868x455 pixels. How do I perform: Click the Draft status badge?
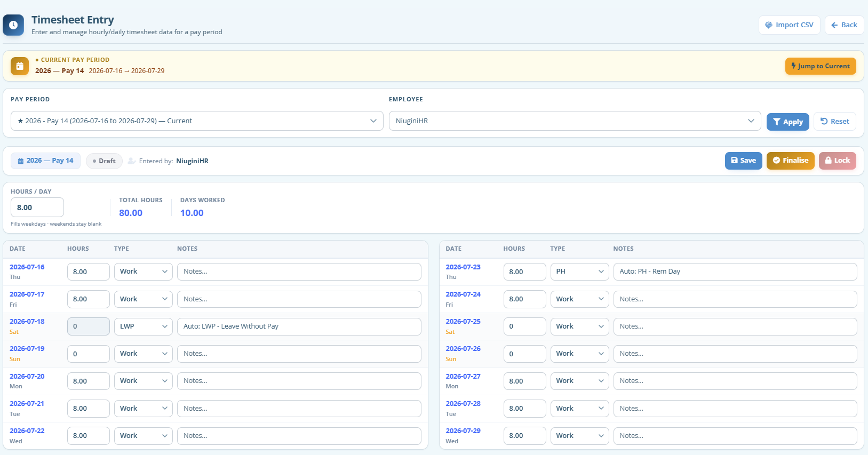pyautogui.click(x=104, y=161)
